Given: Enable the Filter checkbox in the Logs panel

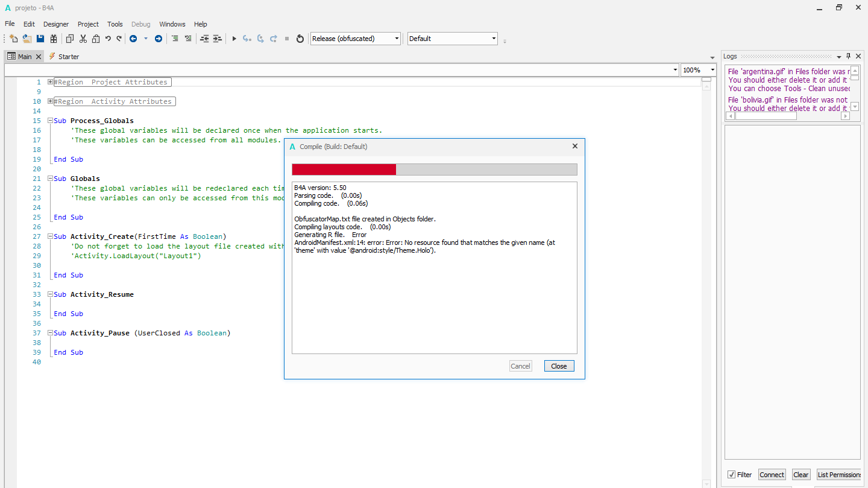Looking at the screenshot, I should (731, 474).
